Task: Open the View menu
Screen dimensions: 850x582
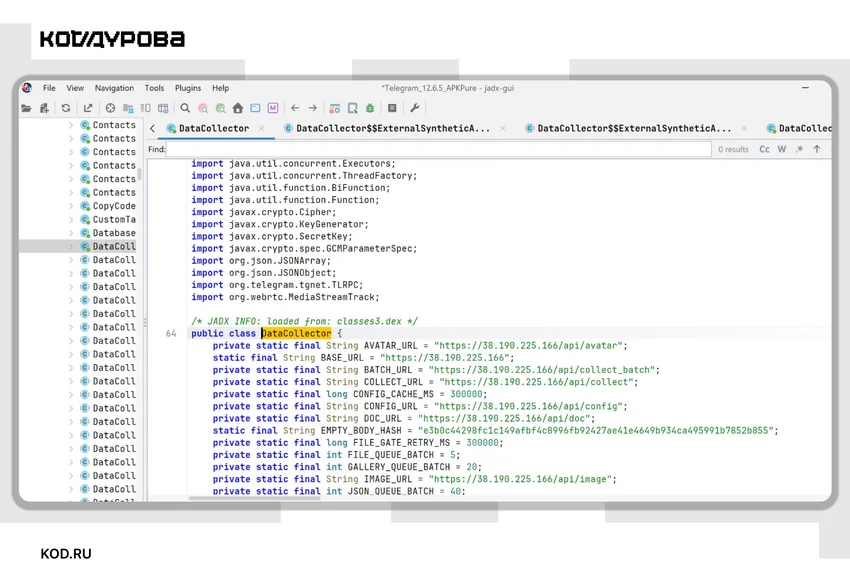Action: [75, 88]
